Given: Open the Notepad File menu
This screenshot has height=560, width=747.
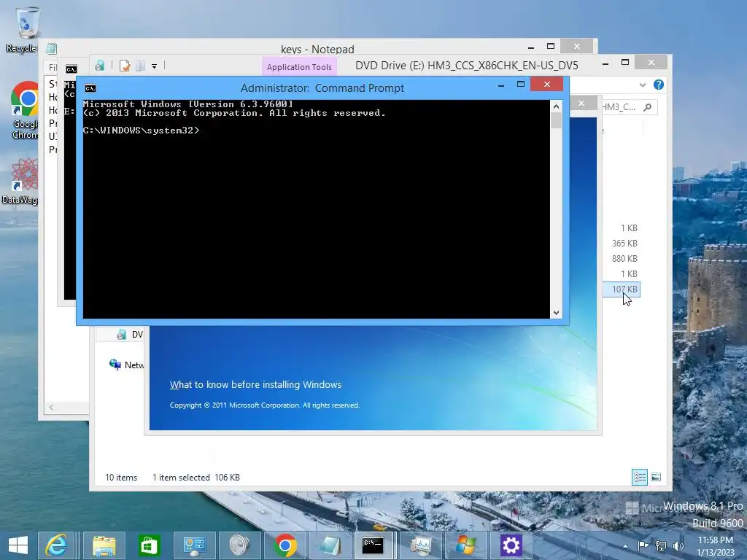Looking at the screenshot, I should 53,68.
